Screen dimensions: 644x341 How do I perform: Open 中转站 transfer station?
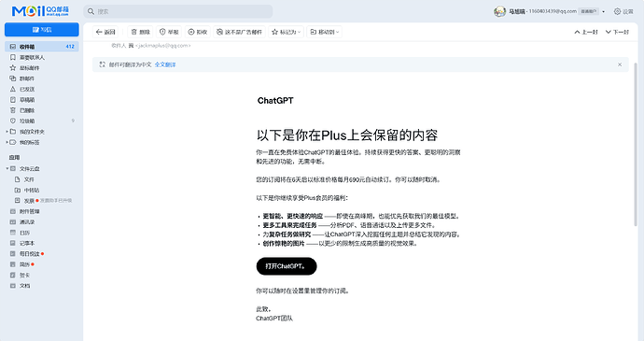pos(31,190)
